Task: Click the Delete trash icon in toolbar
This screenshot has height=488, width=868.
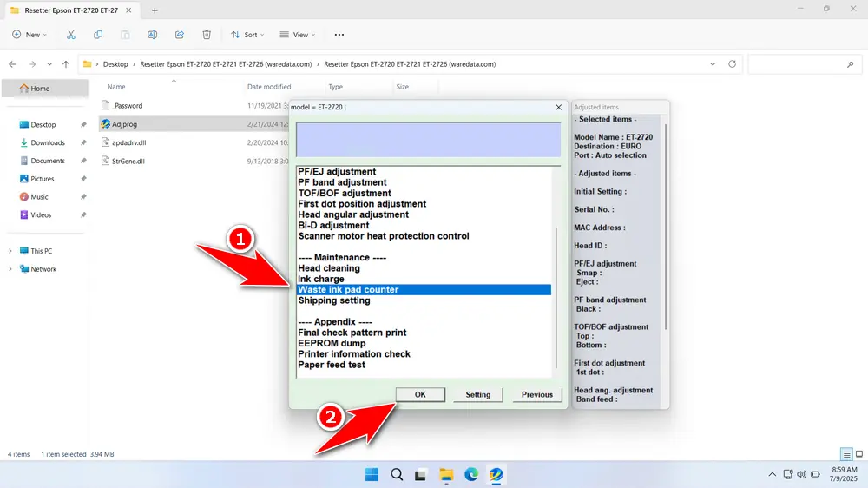Action: tap(207, 35)
